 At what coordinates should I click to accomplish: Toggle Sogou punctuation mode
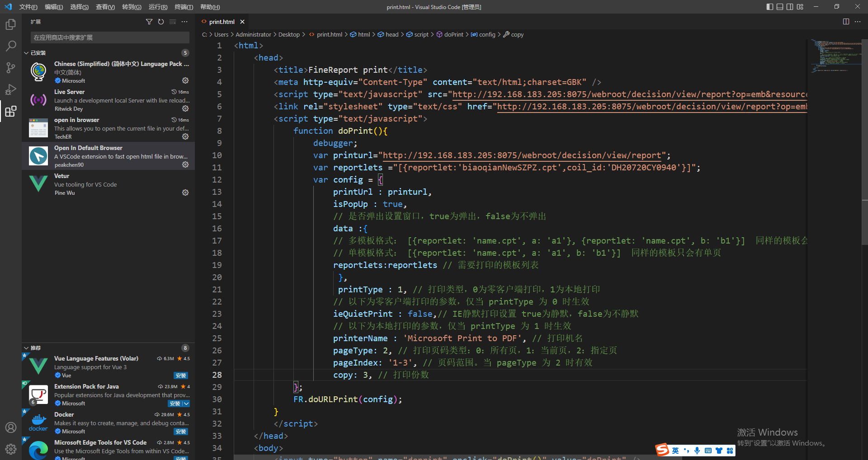686,451
